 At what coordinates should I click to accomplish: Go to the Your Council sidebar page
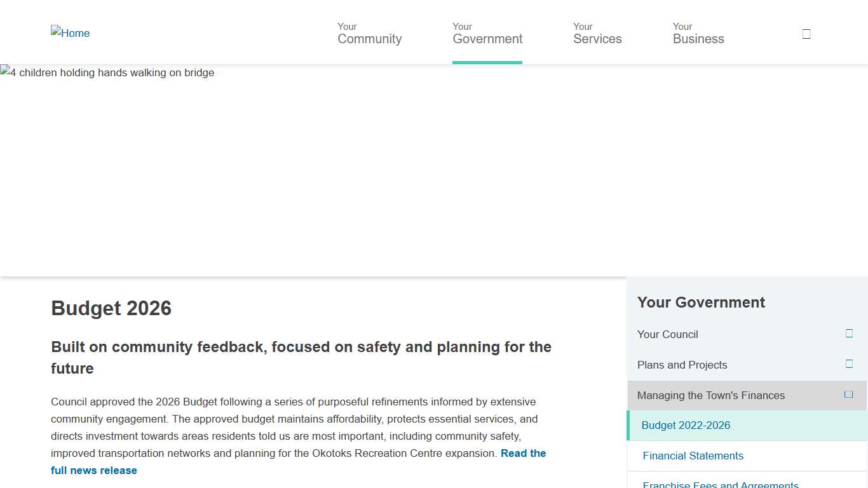pos(667,334)
